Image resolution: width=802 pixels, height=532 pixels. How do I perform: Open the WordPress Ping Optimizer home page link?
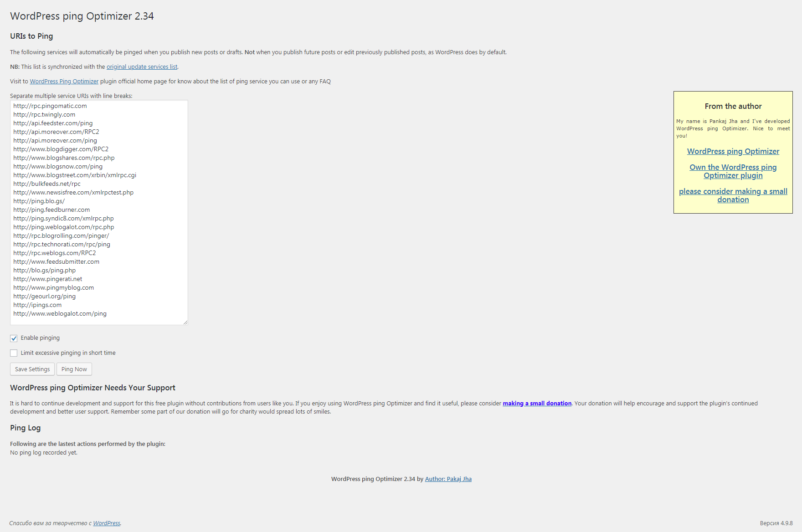click(64, 81)
